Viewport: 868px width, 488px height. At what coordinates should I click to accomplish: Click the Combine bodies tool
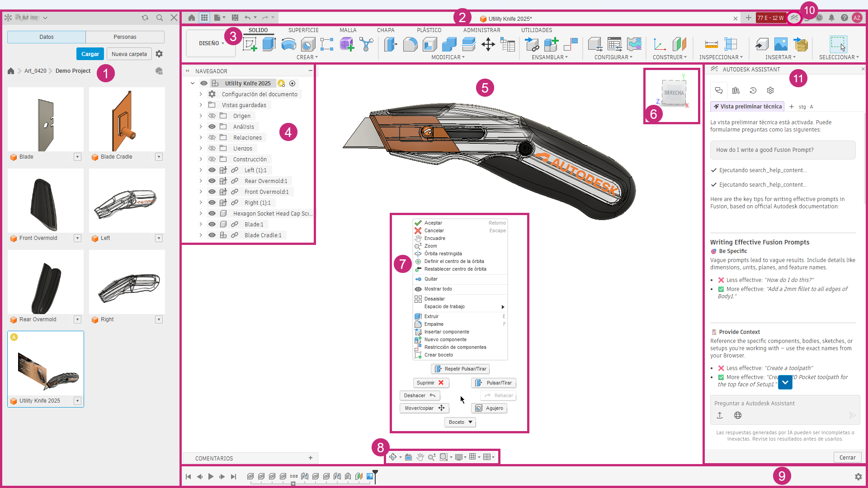[449, 44]
